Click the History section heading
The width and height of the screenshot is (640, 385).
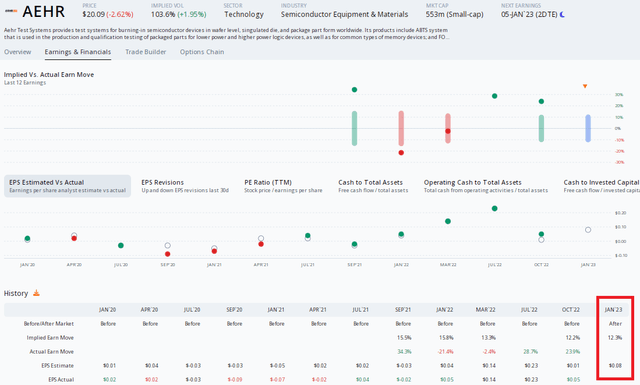click(x=16, y=293)
